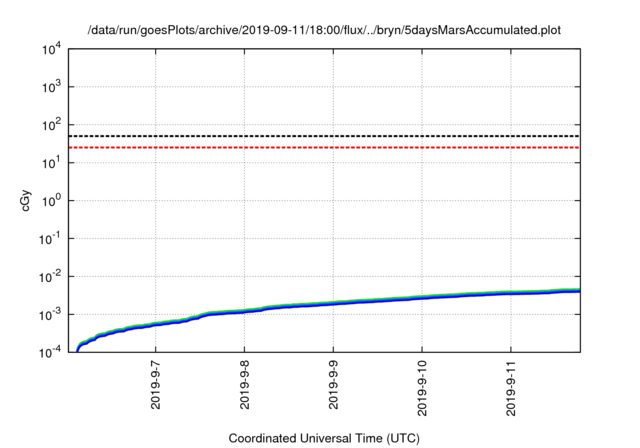Click the 2019-9-9 date tick label
Screen dimensions: 640x448
(x=333, y=385)
